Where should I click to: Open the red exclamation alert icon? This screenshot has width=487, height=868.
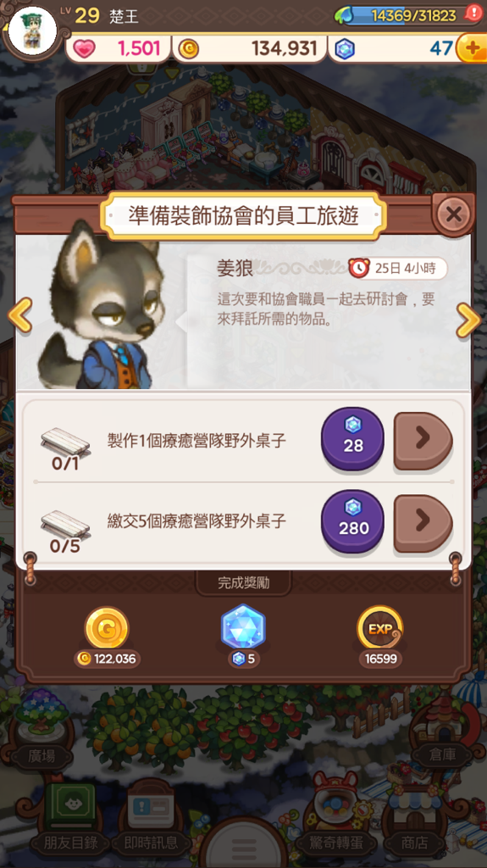473,14
